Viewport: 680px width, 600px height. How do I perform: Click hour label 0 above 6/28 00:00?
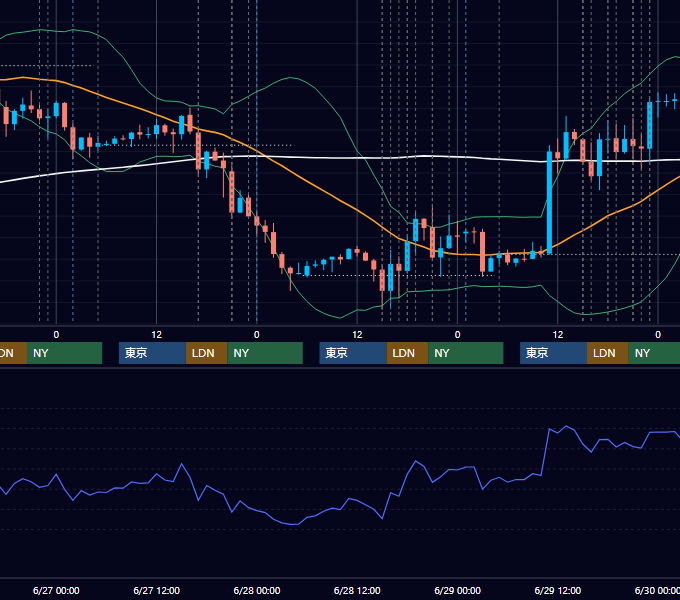pos(257,335)
